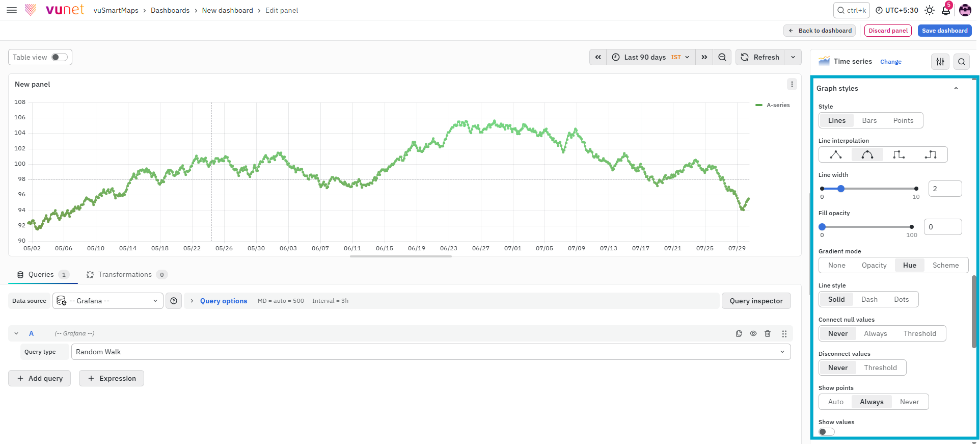Set disconnect values to Threshold
Screen dimensions: 980x444
point(880,368)
